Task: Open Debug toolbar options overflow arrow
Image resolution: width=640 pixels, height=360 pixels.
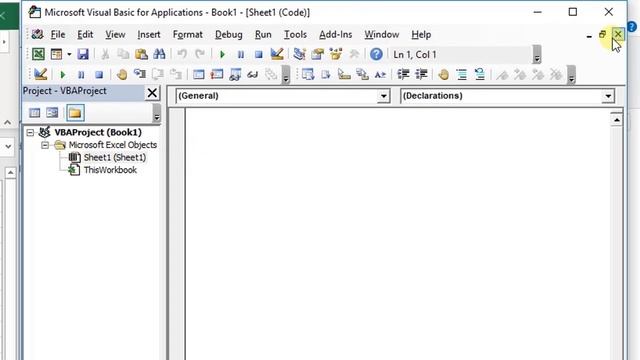Action: [x=286, y=75]
